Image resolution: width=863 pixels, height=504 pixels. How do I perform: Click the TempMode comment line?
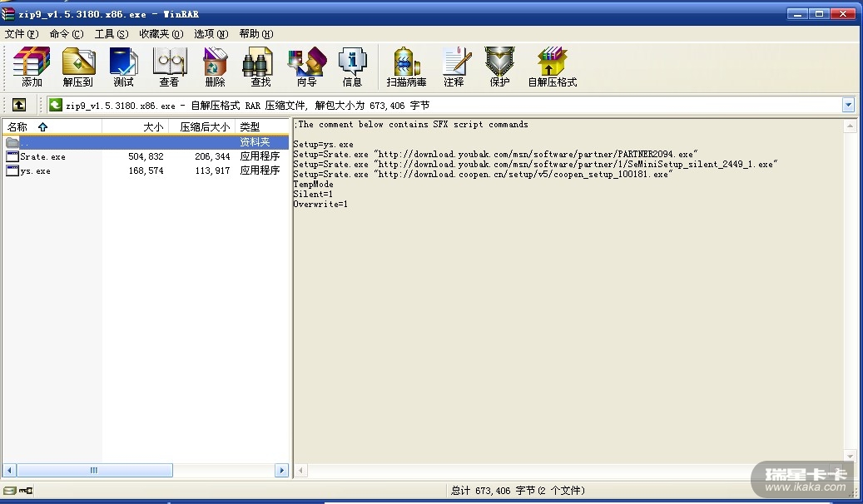pyautogui.click(x=313, y=184)
